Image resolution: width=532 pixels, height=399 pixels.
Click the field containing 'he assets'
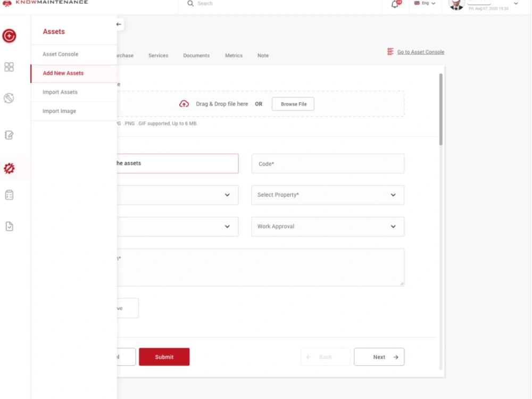(178, 163)
